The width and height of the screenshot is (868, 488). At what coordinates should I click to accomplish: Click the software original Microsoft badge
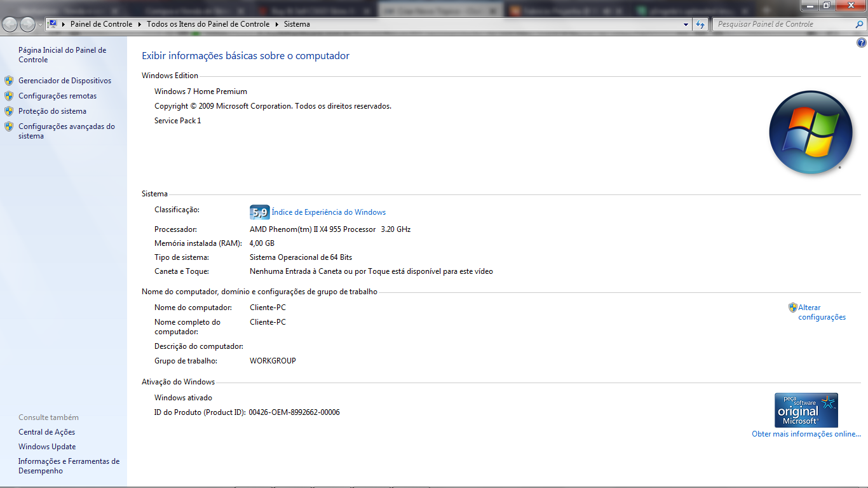[806, 410]
